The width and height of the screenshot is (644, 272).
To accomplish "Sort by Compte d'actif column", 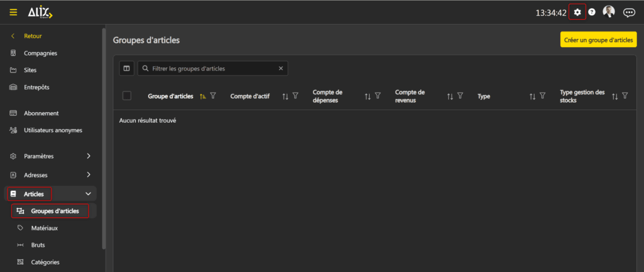I will pos(285,96).
